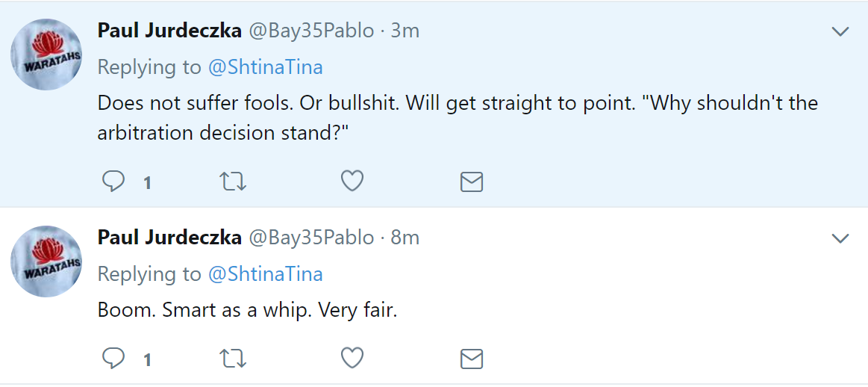Open Paul Jurdeczka's name on the 3m tweet
This screenshot has height=387, width=868.
click(169, 31)
